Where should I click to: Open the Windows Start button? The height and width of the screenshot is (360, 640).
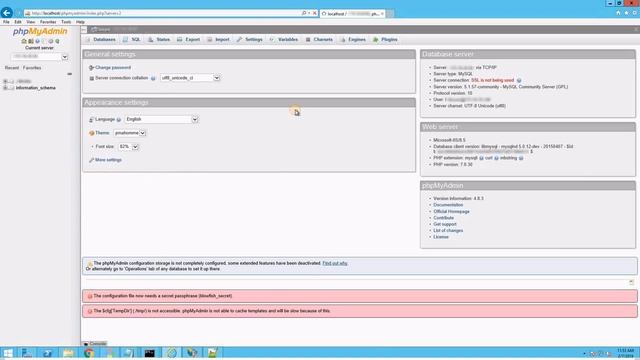tap(8, 353)
